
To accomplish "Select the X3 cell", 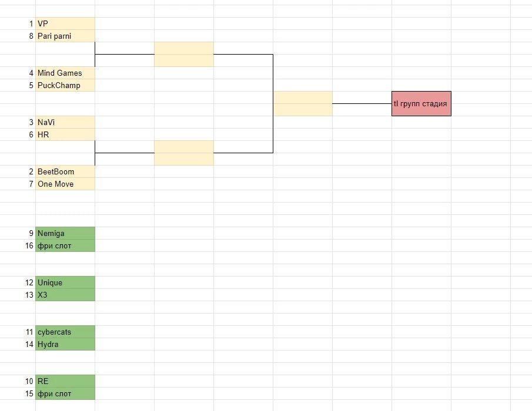I will (65, 295).
